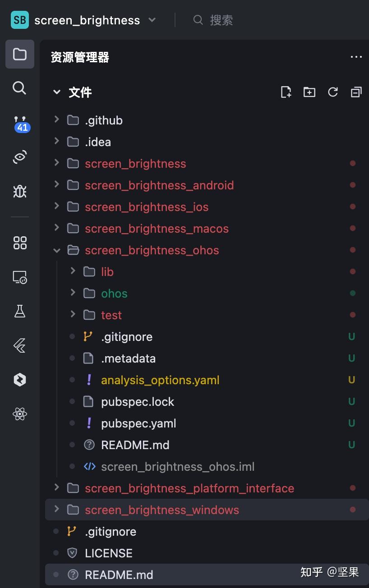Open the LICENSE file
This screenshot has height=588, width=369.
pyautogui.click(x=109, y=553)
